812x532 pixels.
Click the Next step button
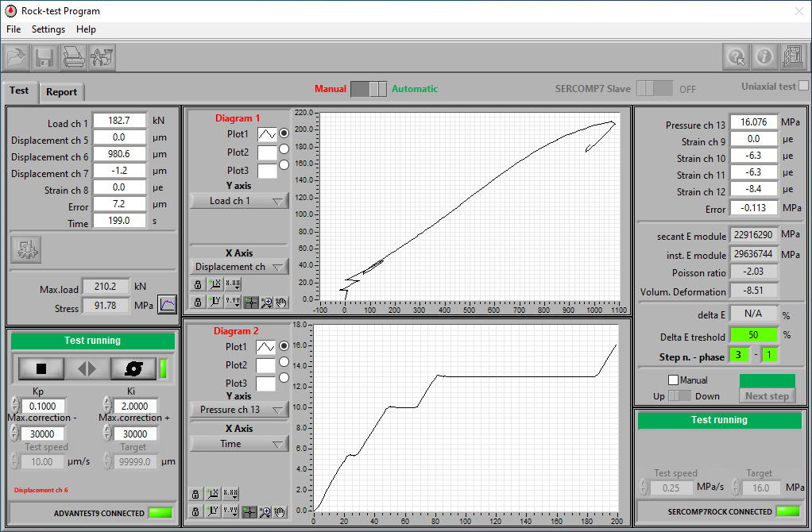(767, 396)
